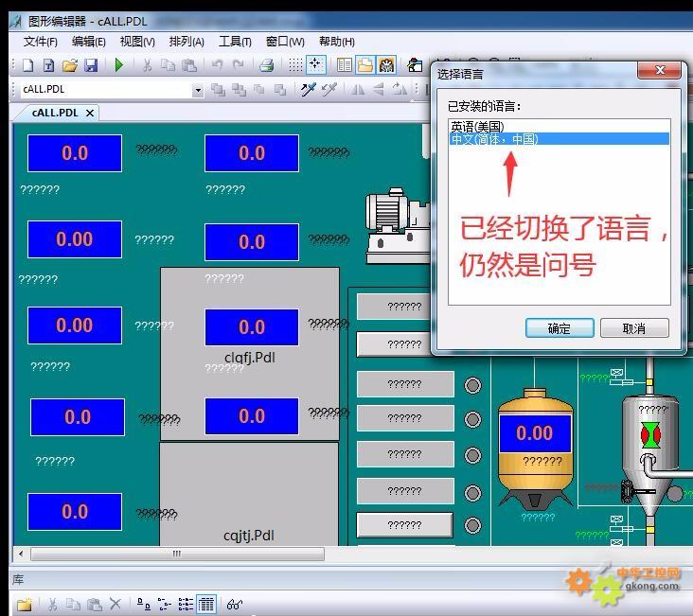Open the cALL.PDL picture dropdown arrow
Image resolution: width=693 pixels, height=616 pixels.
pyautogui.click(x=198, y=91)
